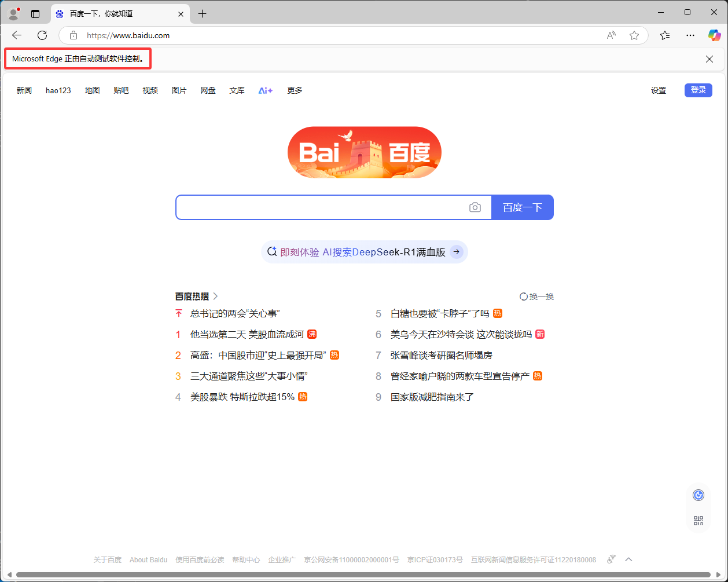Click the Read aloud icon in address bar
728x582 pixels.
tap(611, 35)
